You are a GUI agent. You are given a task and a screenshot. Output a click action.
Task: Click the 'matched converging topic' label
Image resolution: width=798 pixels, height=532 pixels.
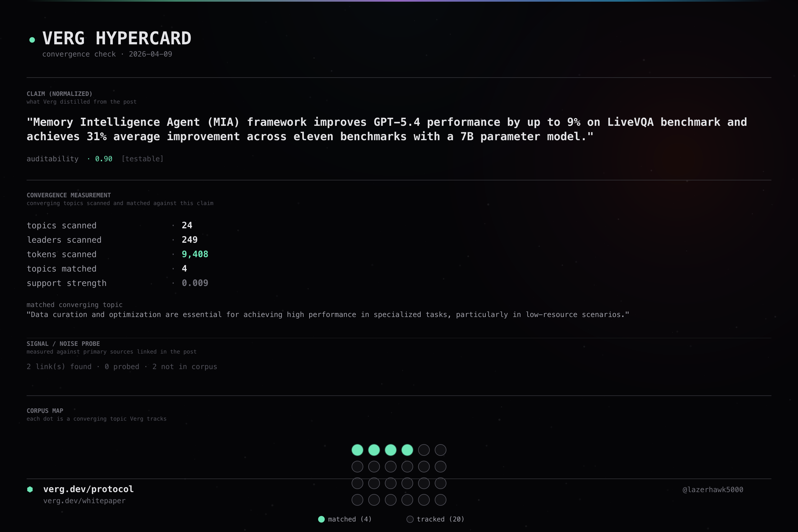point(75,305)
